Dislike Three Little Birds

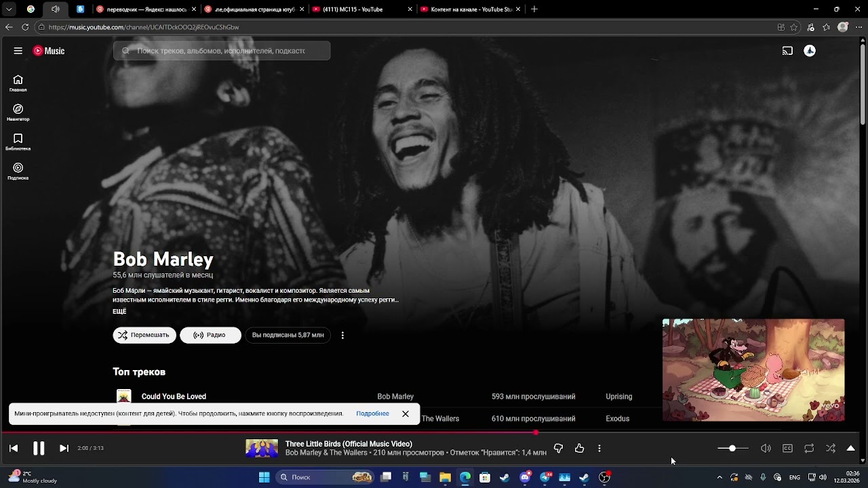(x=558, y=448)
